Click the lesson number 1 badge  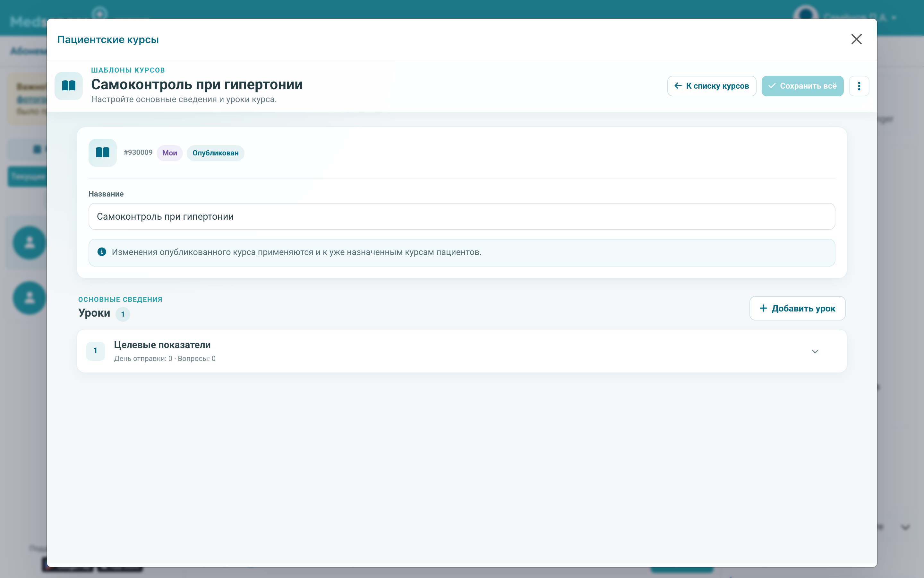click(96, 351)
